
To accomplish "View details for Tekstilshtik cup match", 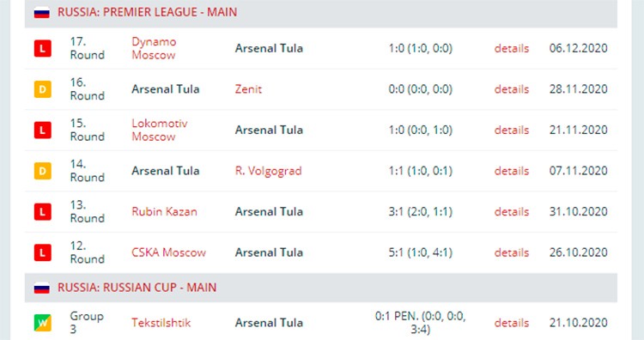I will pos(512,323).
